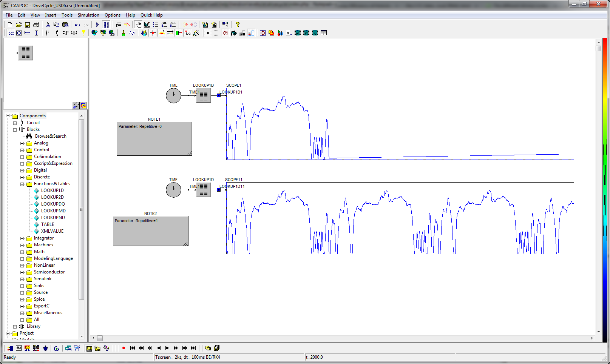Viewport: 610px width, 364px height.
Task: Select the LOOKUP1D block in the tree
Action: 52,190
